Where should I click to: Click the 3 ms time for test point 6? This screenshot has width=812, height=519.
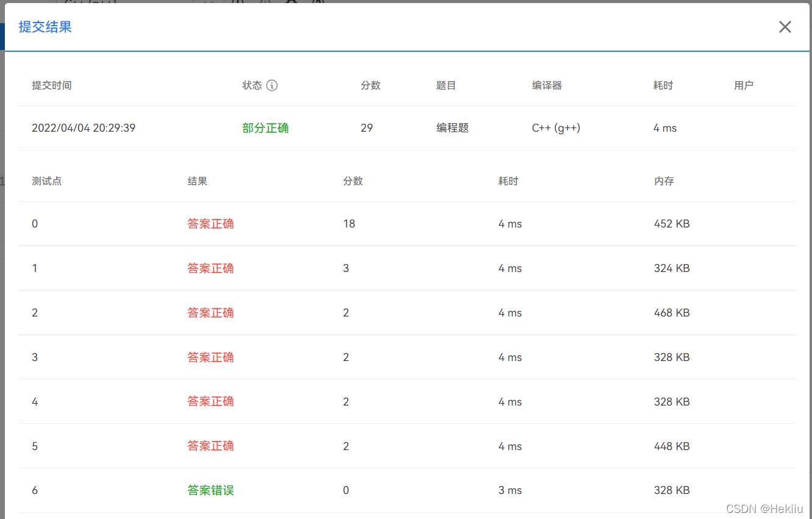510,490
